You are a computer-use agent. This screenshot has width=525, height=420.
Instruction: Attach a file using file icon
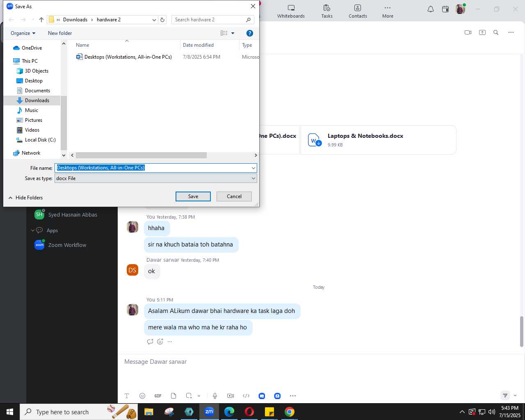pos(173,396)
